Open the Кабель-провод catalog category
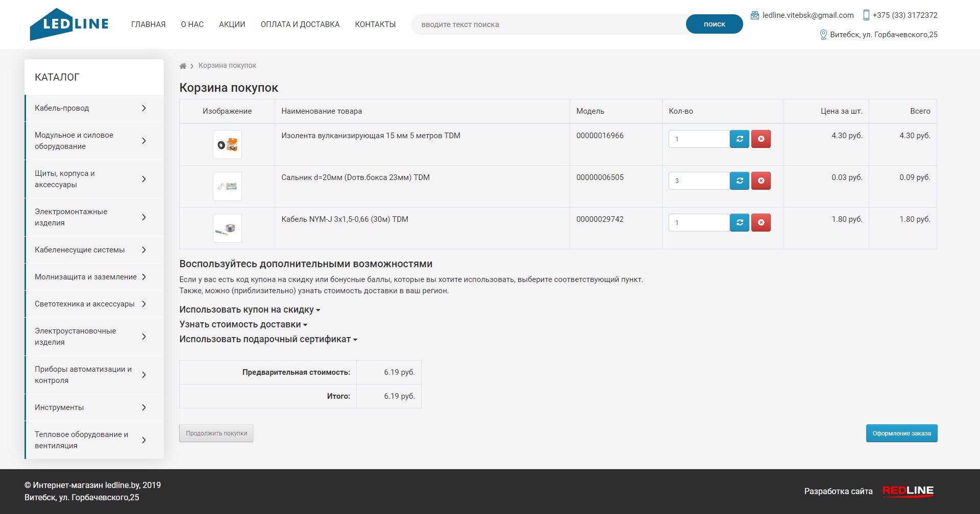 91,108
